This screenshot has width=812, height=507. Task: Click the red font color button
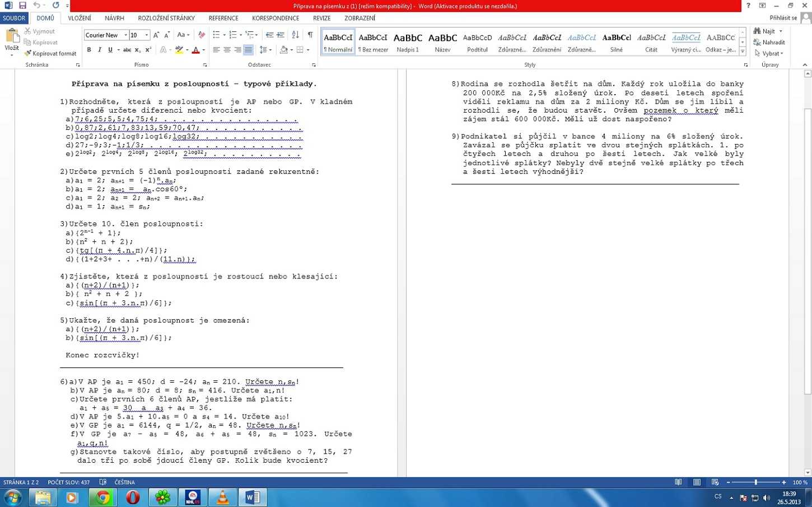coord(195,50)
